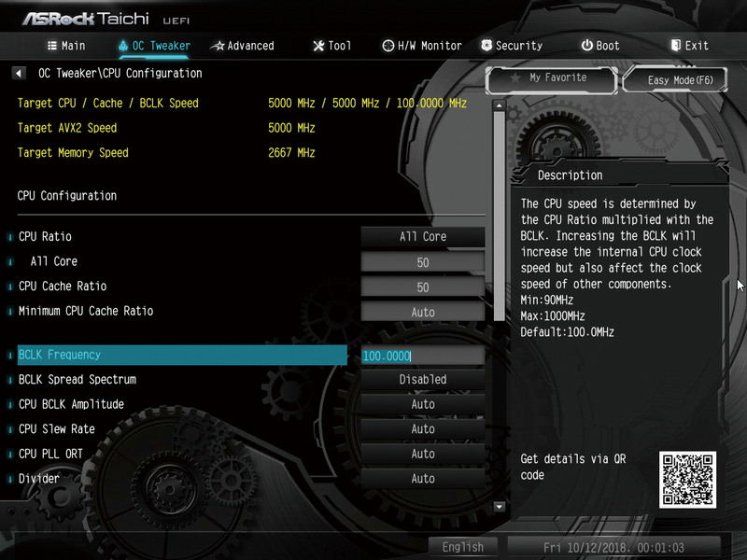Open the My Favorite page
The width and height of the screenshot is (747, 560).
552,78
